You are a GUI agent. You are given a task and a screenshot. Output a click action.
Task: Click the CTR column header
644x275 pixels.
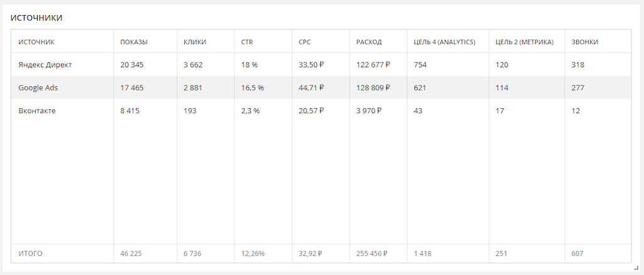(x=247, y=42)
